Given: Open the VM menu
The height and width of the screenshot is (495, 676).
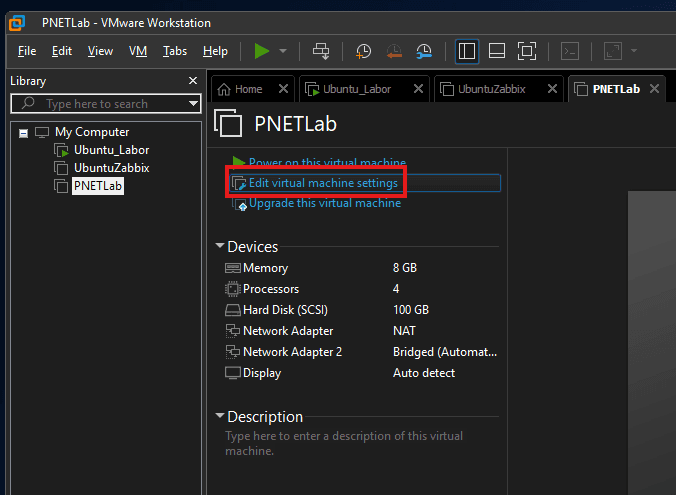Looking at the screenshot, I should tap(138, 51).
